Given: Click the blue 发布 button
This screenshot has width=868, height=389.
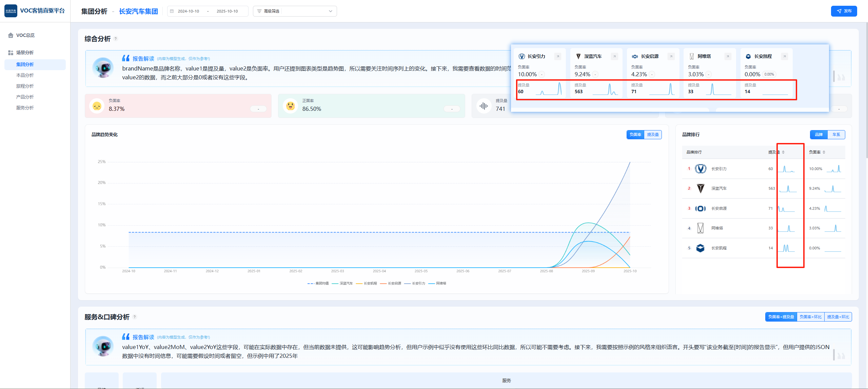Looking at the screenshot, I should pos(844,11).
